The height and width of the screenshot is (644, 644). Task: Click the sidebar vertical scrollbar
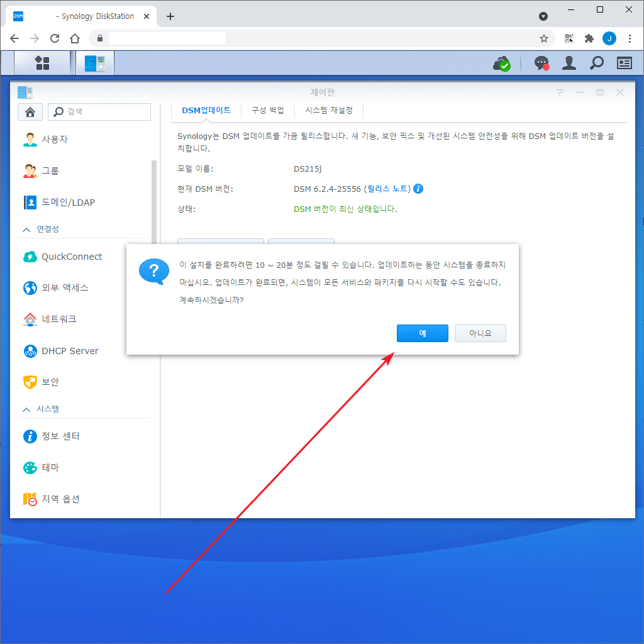pos(154,203)
